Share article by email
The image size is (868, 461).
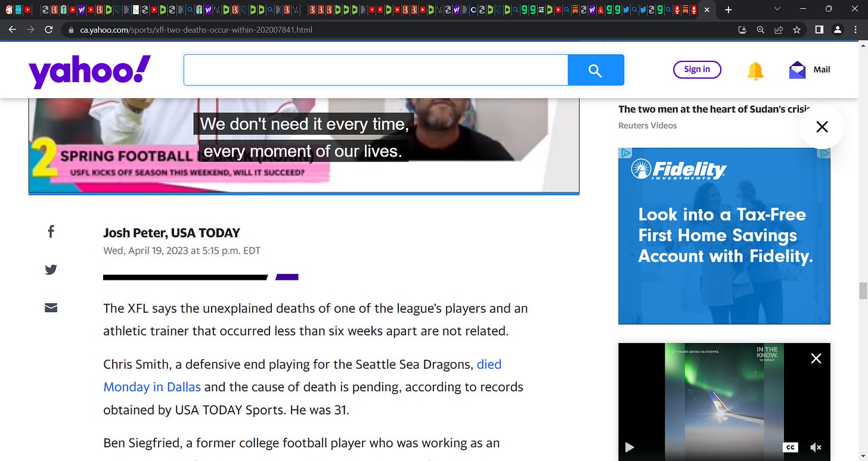tap(51, 308)
